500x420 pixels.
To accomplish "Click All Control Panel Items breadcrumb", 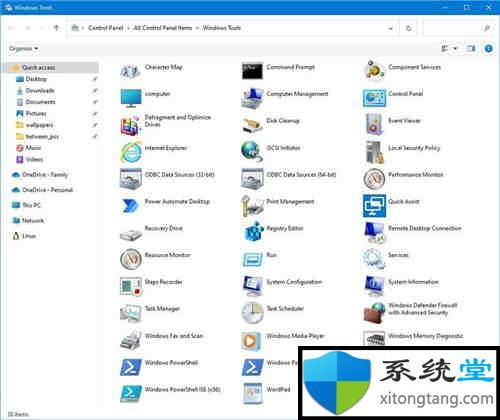I will 163,28.
